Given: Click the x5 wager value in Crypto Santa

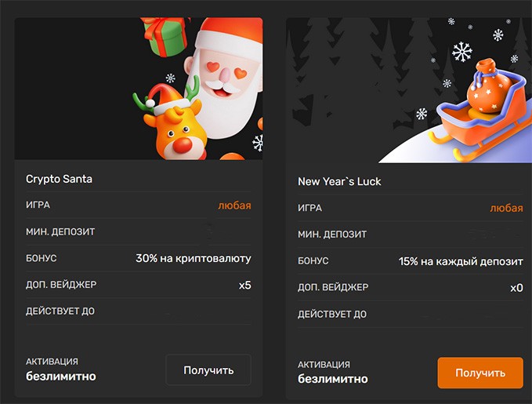Looking at the screenshot, I should coord(245,285).
